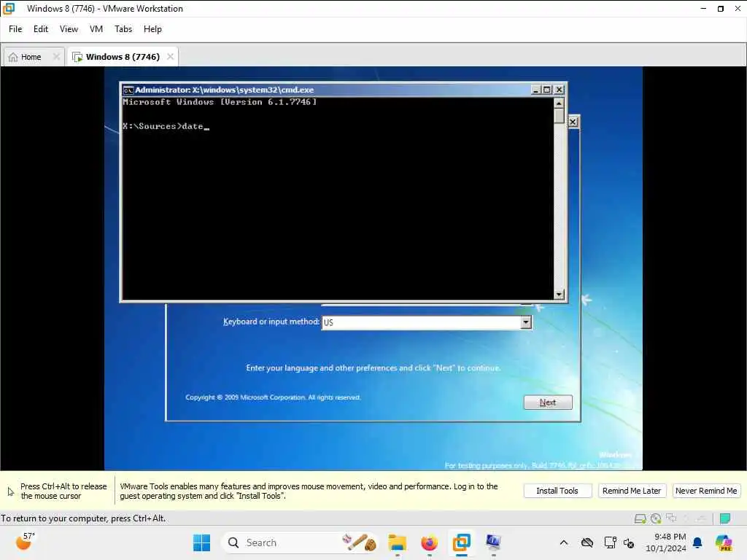This screenshot has width=747, height=560.
Task: Click the cmd scrollbar up arrow
Action: point(559,103)
